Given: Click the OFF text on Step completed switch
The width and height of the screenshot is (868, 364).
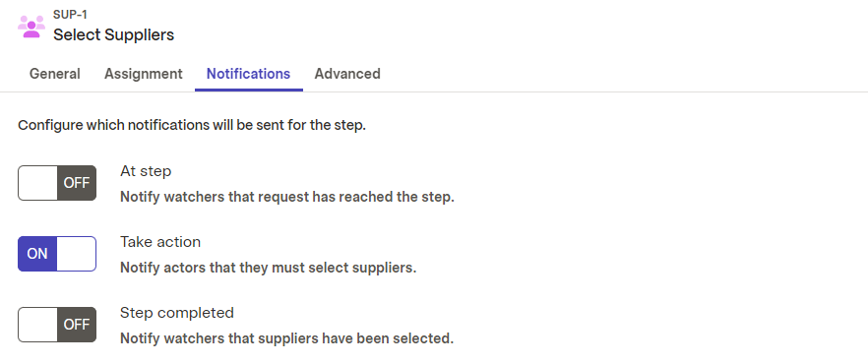Looking at the screenshot, I should click(x=77, y=325).
